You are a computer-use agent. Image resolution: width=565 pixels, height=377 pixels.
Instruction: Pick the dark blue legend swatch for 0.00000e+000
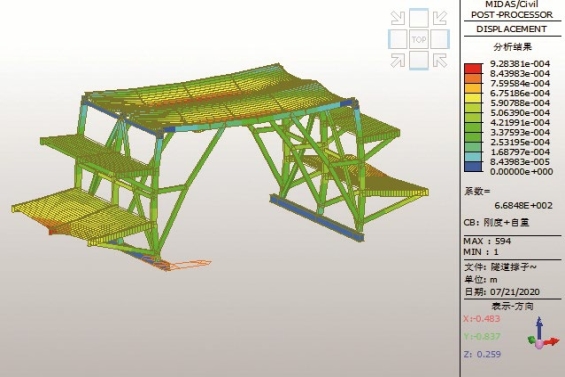click(473, 167)
